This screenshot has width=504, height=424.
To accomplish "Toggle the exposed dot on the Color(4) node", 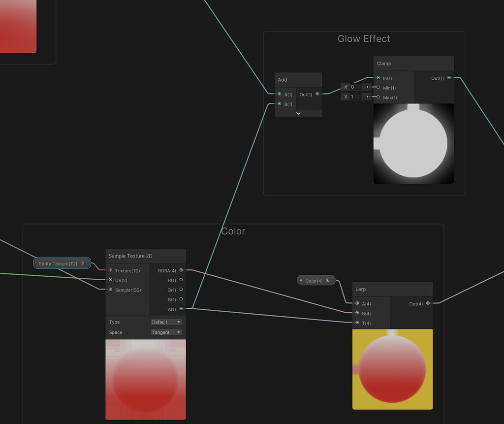I will click(328, 280).
